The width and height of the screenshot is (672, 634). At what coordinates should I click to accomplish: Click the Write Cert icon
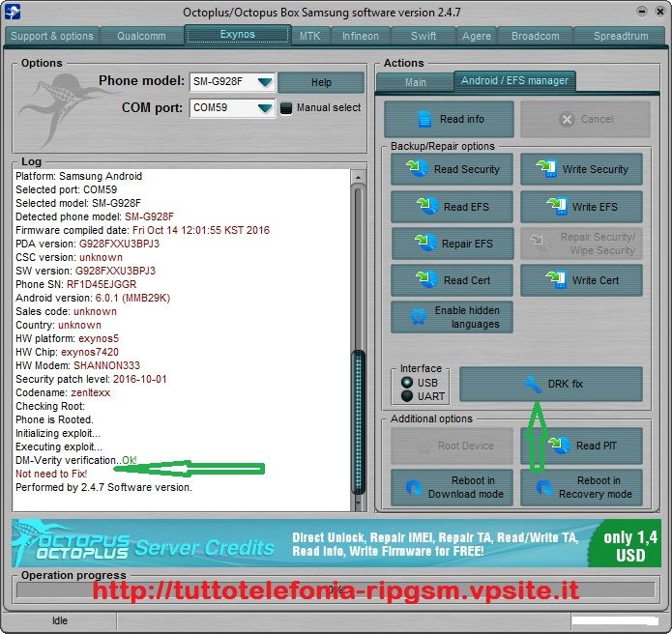pos(556,279)
